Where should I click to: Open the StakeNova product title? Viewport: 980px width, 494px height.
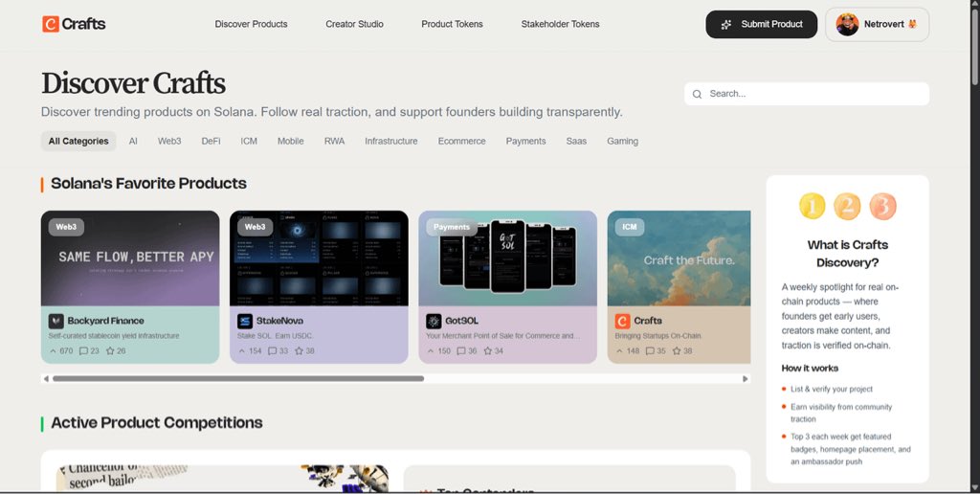pos(279,321)
